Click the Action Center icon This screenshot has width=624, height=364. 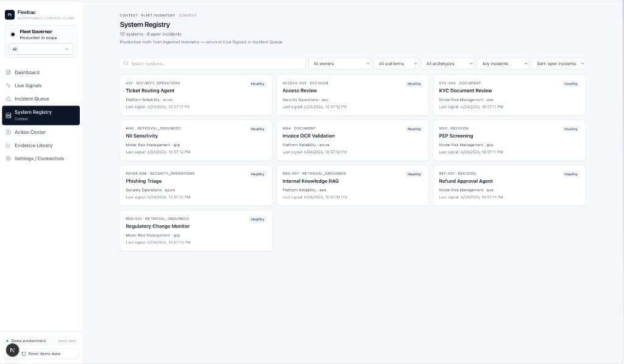tap(8, 132)
